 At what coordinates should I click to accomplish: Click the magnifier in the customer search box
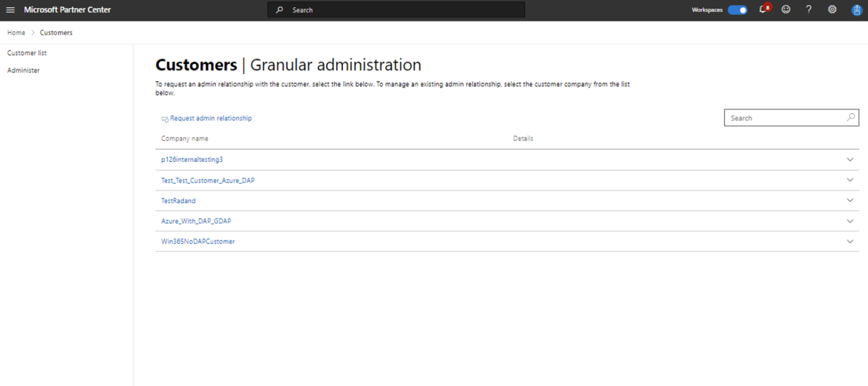851,117
